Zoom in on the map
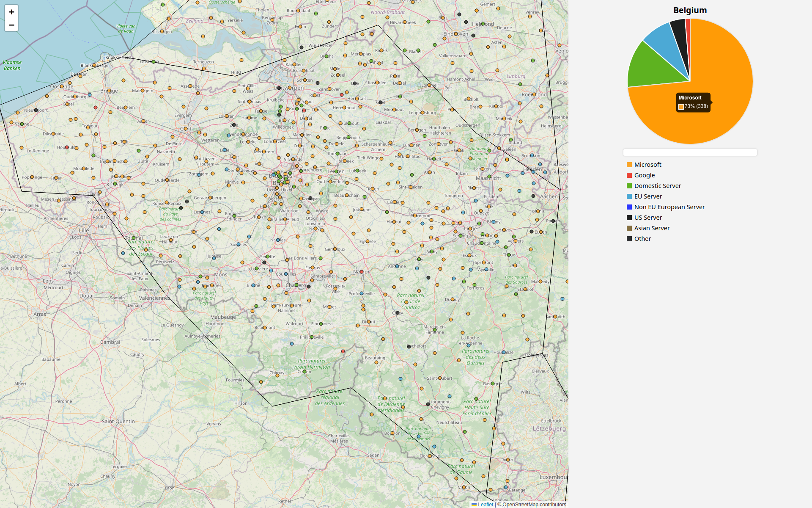 [x=11, y=12]
